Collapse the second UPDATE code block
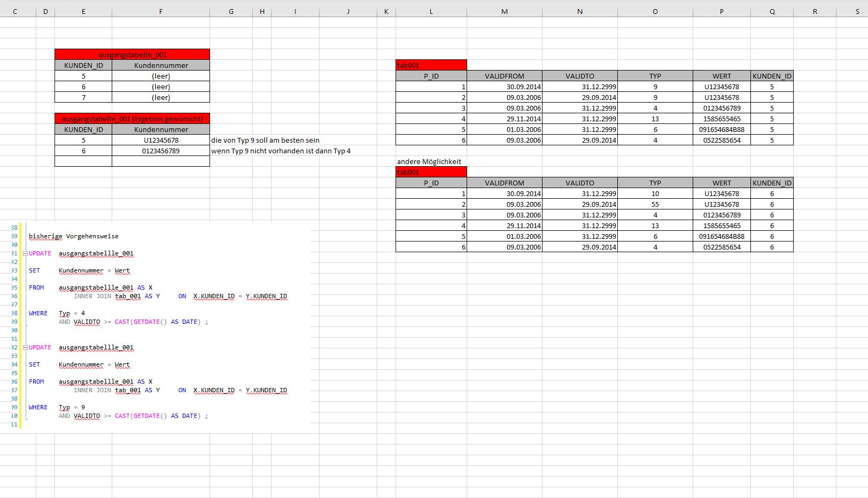Screen dimensions: 868x498 pos(25,347)
